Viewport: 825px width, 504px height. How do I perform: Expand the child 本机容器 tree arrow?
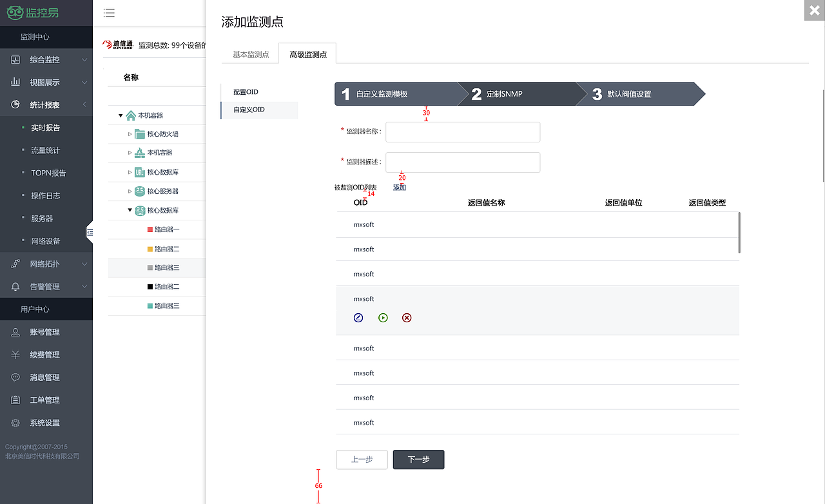pos(130,153)
